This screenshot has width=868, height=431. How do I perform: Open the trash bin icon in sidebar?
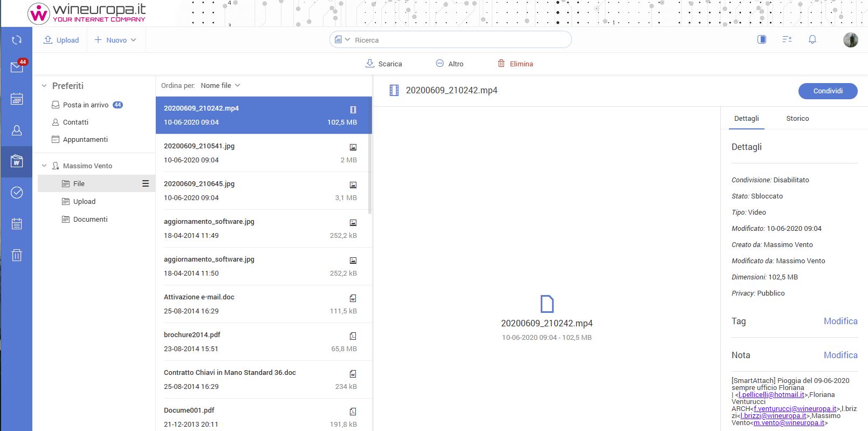[17, 255]
